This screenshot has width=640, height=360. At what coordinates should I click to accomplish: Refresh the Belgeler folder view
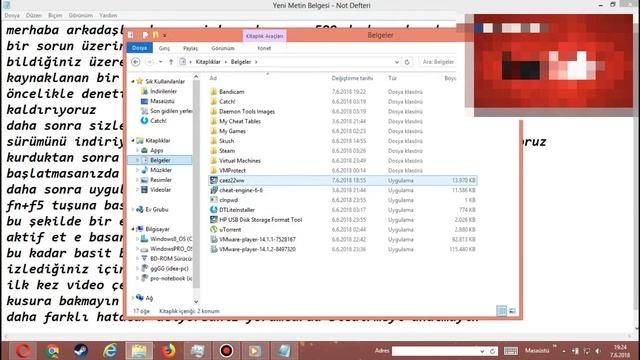pos(407,62)
